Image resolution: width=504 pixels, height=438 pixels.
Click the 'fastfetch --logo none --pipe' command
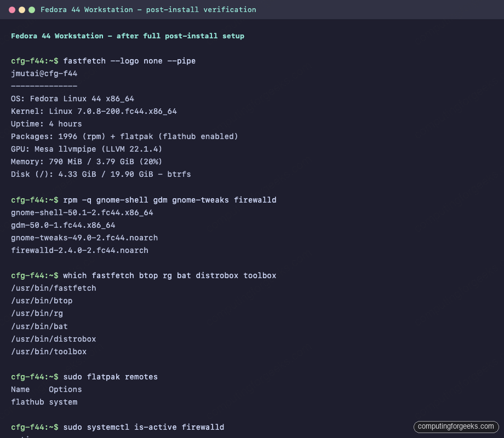point(129,61)
